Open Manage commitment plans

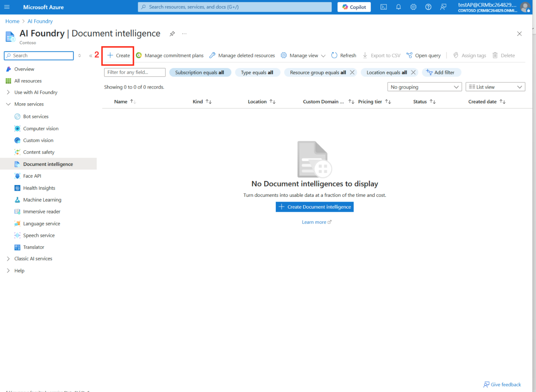tap(170, 55)
